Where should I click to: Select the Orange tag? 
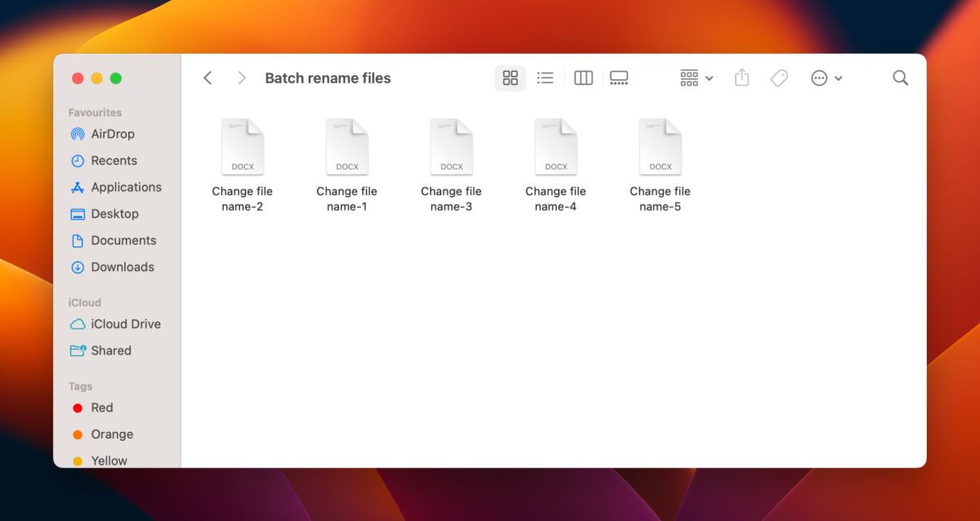click(x=112, y=434)
